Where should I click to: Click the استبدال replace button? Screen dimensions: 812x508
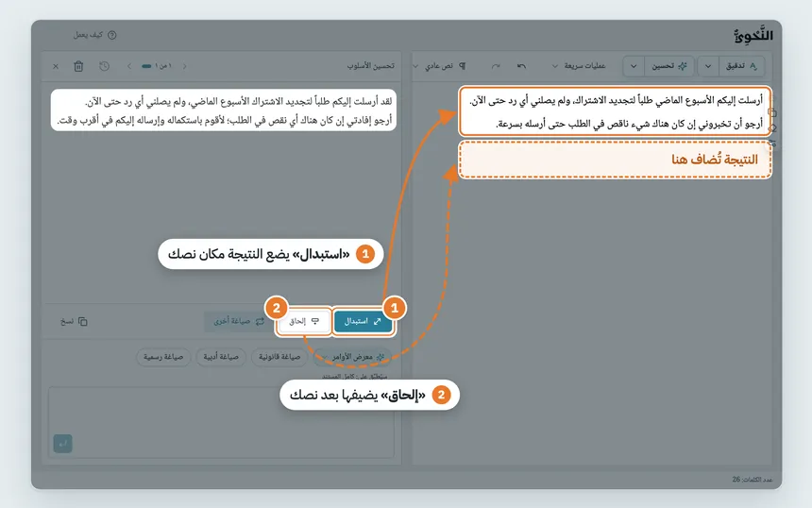coord(363,322)
